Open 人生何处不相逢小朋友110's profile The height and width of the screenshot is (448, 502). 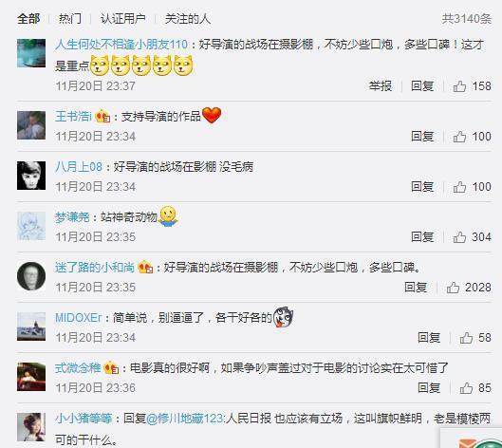pos(121,45)
